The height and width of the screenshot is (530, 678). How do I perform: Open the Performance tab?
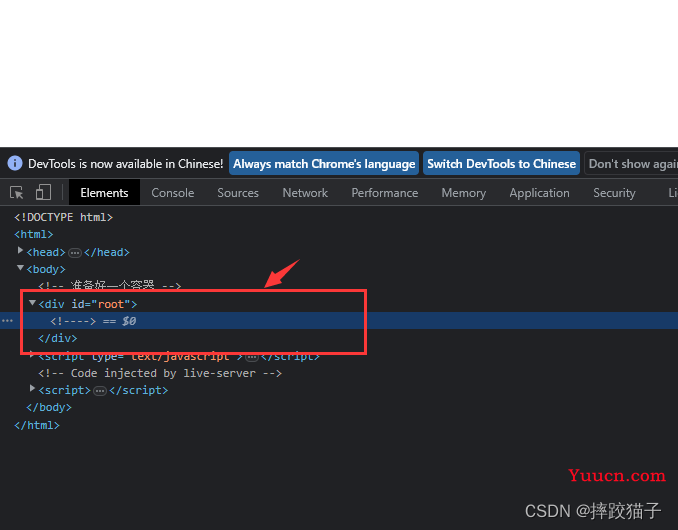(x=384, y=193)
